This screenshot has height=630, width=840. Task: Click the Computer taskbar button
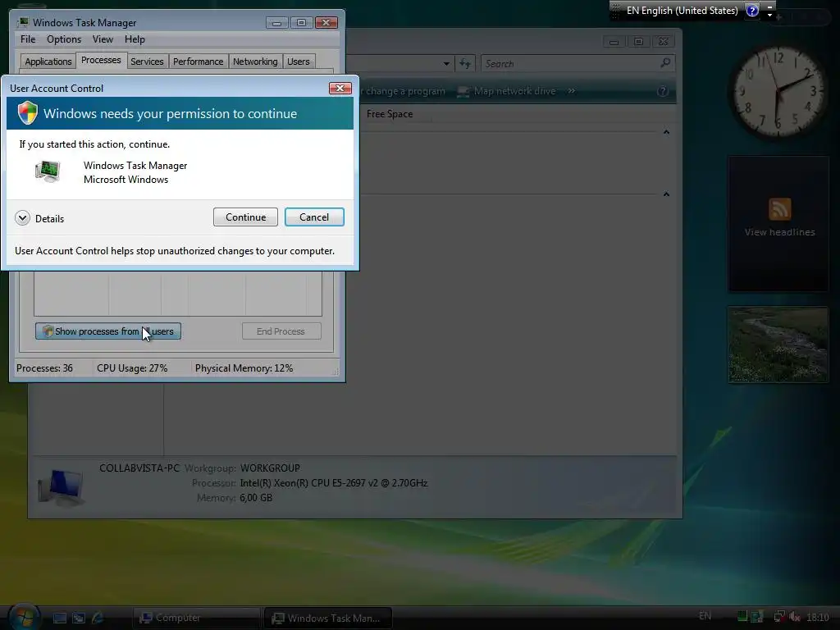195,618
